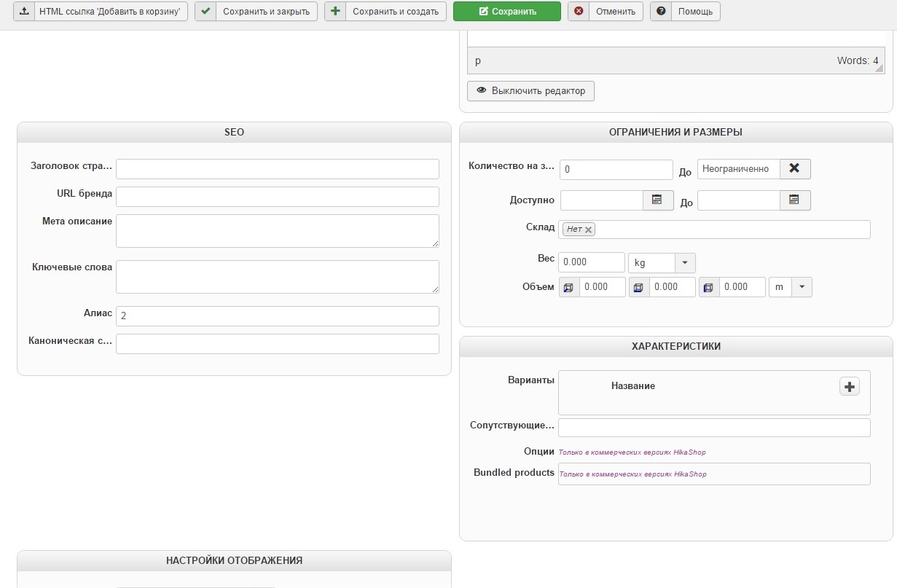Open the m dimension unit dropdown
The width and height of the screenshot is (897, 588).
coord(791,287)
